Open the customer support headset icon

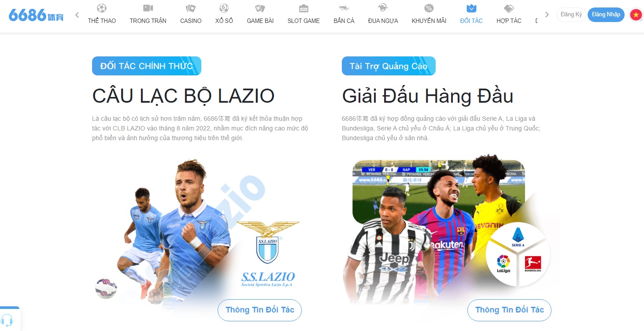click(x=7, y=320)
